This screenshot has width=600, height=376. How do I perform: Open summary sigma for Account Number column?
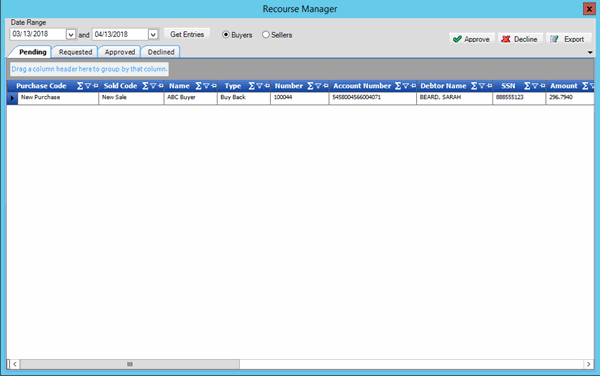[398, 86]
